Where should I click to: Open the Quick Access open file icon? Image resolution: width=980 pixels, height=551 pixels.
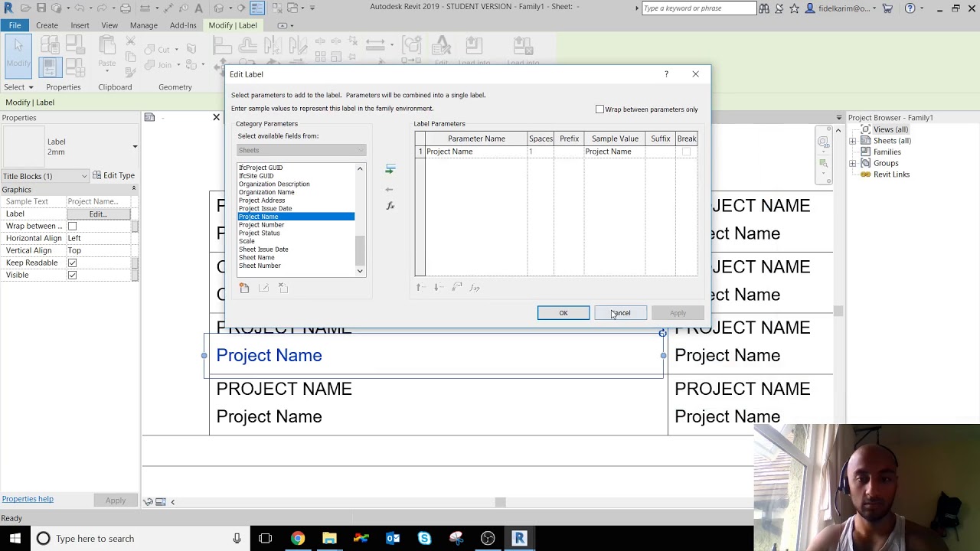pyautogui.click(x=25, y=8)
